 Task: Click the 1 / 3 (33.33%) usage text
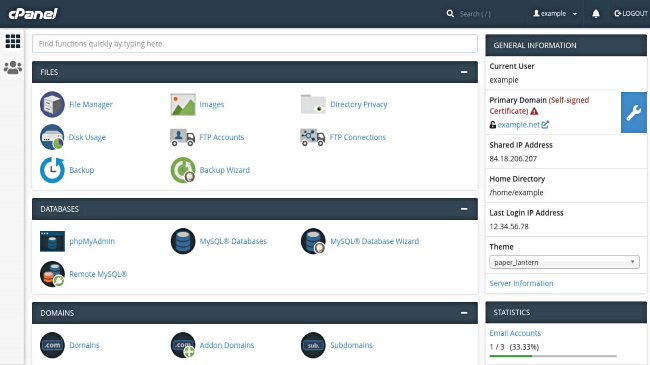tap(514, 347)
